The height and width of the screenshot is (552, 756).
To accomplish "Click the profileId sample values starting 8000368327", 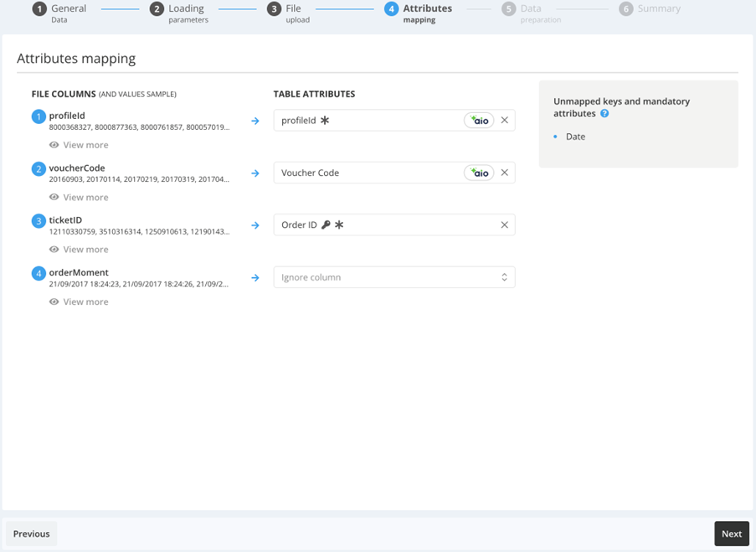I will 139,127.
